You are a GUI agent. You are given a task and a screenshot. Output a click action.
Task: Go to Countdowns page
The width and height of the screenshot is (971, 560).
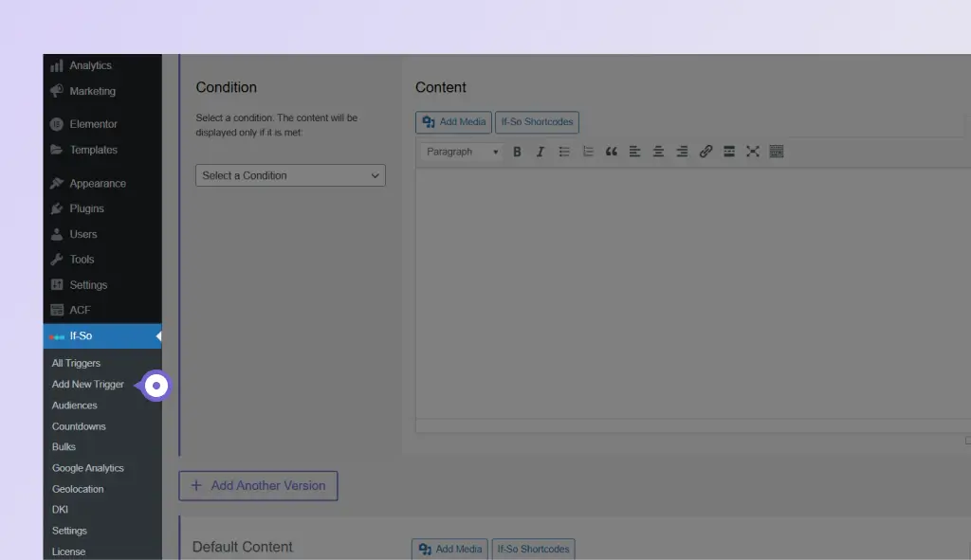(79, 426)
